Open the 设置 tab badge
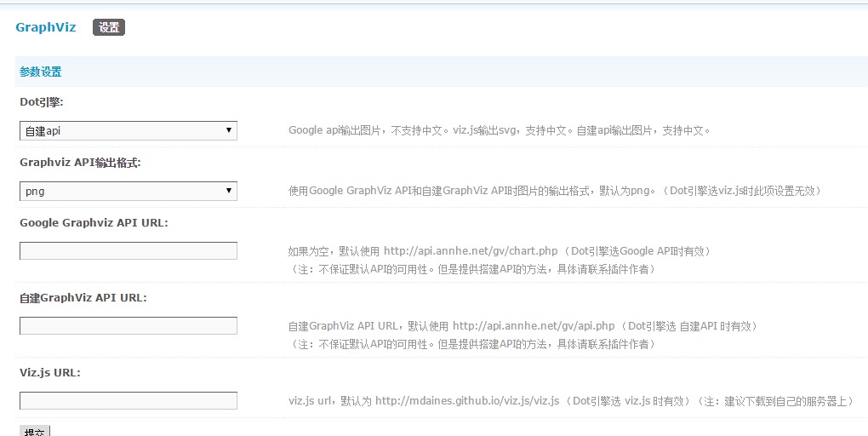The width and height of the screenshot is (868, 436). point(109,27)
